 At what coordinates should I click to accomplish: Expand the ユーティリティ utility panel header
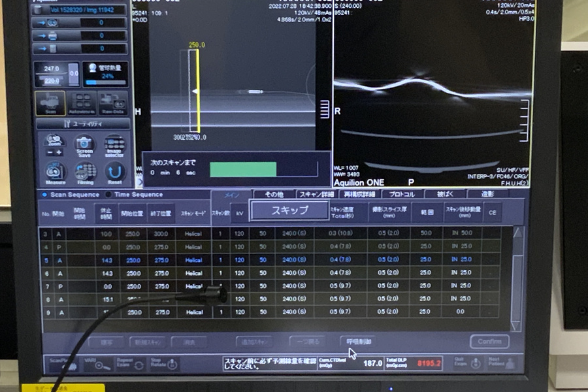click(x=82, y=123)
